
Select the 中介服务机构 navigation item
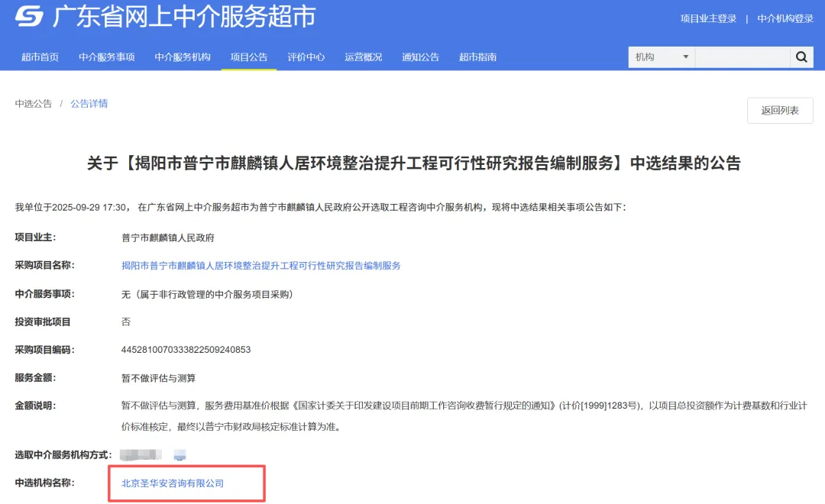click(182, 57)
